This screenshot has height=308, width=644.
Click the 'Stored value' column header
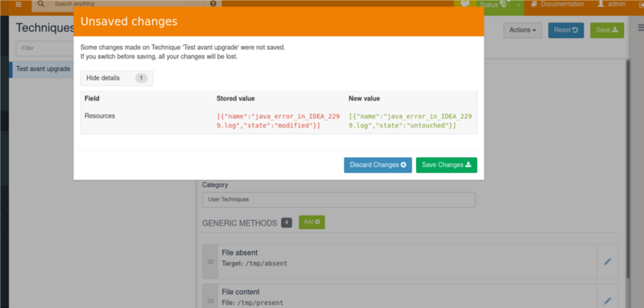236,98
